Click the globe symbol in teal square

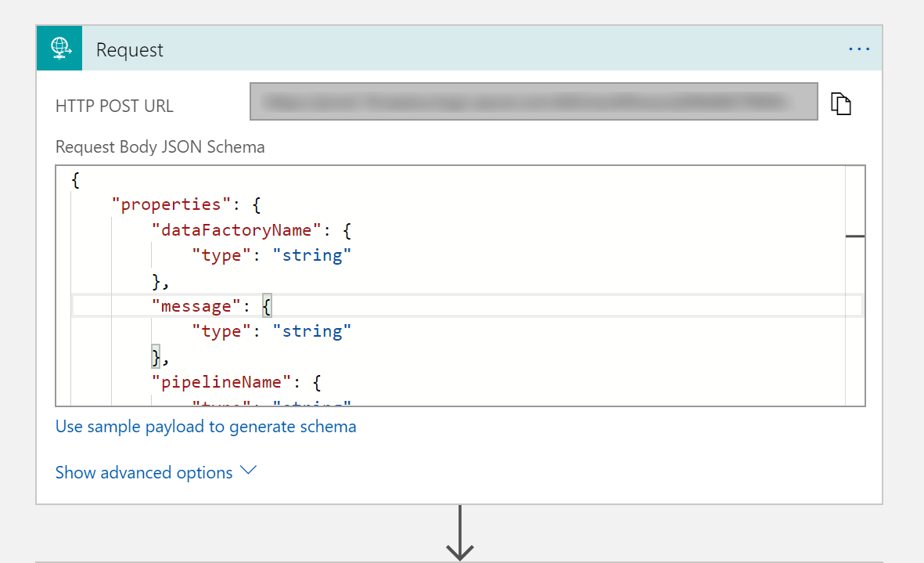coord(59,48)
